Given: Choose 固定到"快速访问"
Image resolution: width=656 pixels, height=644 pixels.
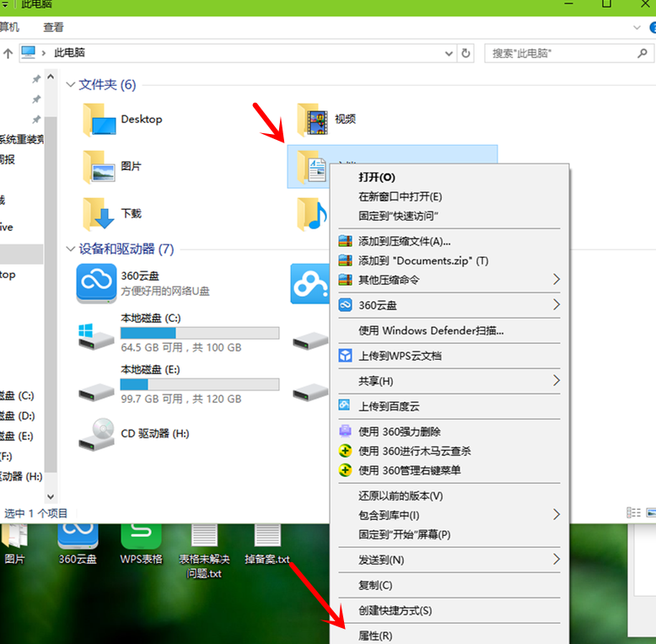Looking at the screenshot, I should point(449,216).
